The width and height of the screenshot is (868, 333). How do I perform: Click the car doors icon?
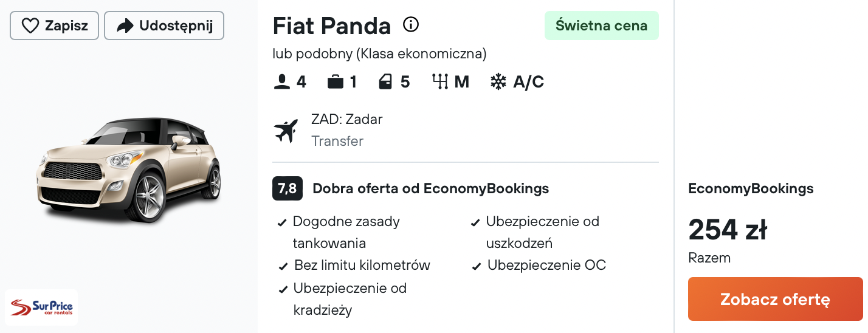385,82
